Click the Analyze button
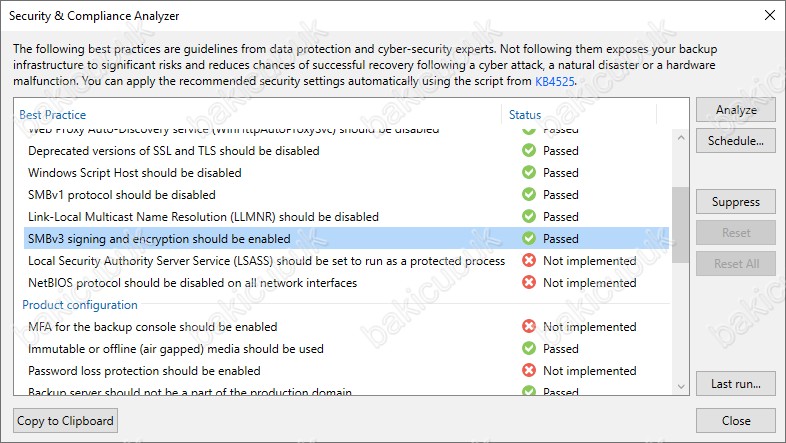The image size is (786, 443). click(735, 110)
